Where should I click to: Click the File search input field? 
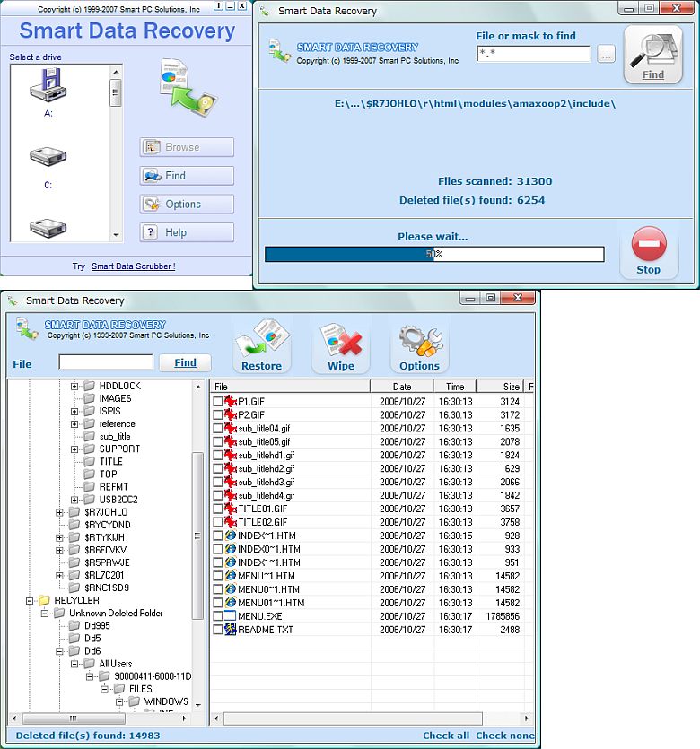point(106,361)
